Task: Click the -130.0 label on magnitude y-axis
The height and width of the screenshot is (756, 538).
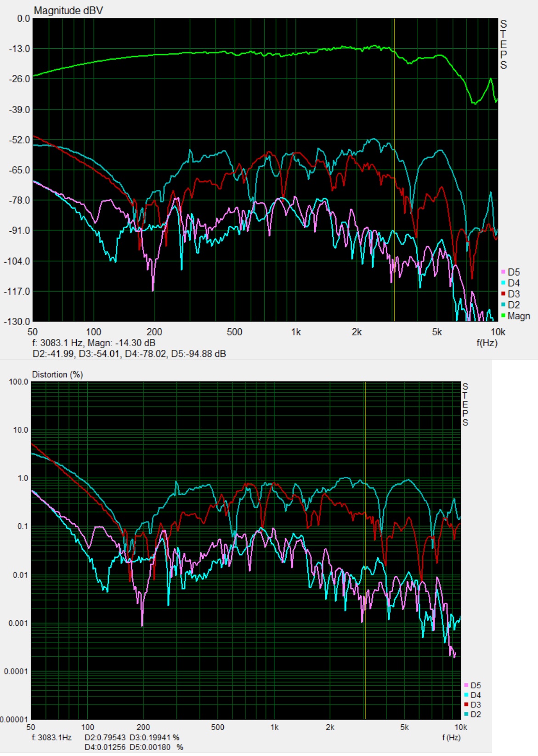Action: 17,322
